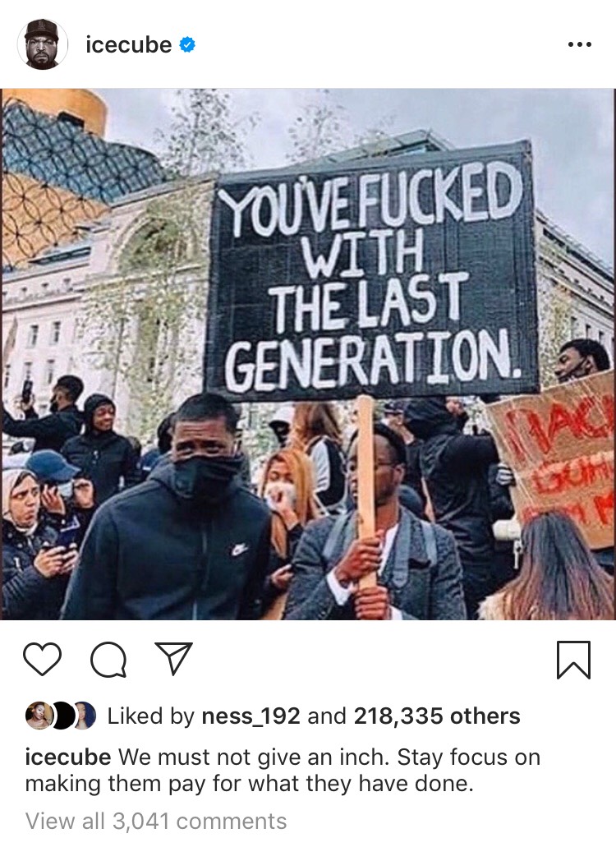Open the icecube username in the post header
Viewport: 616px width, 847px height.
128,45
